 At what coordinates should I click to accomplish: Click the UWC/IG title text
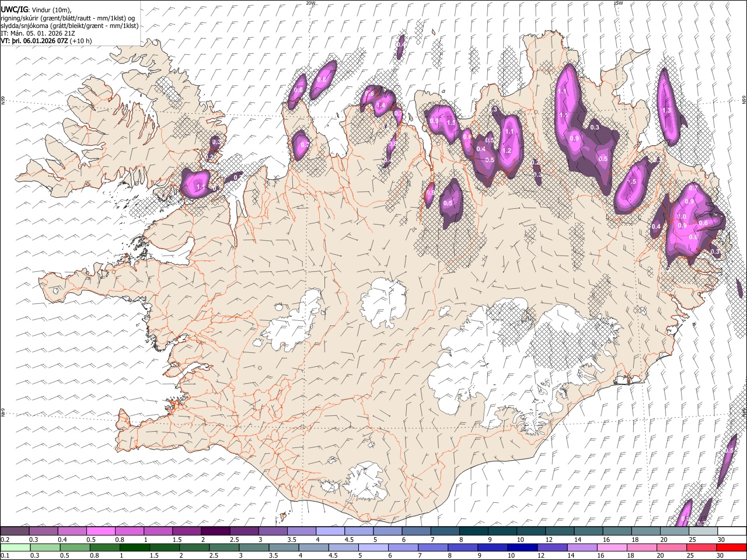click(x=14, y=9)
